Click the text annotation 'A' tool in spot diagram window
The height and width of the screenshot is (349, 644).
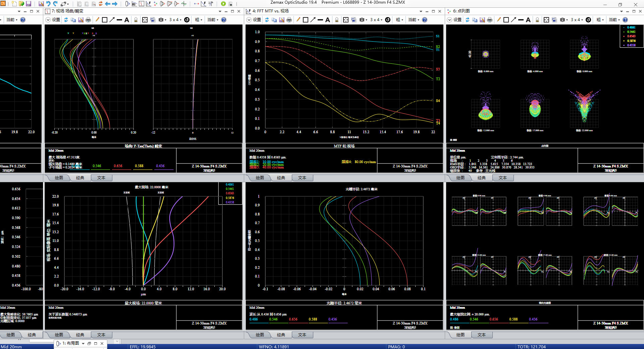(528, 20)
